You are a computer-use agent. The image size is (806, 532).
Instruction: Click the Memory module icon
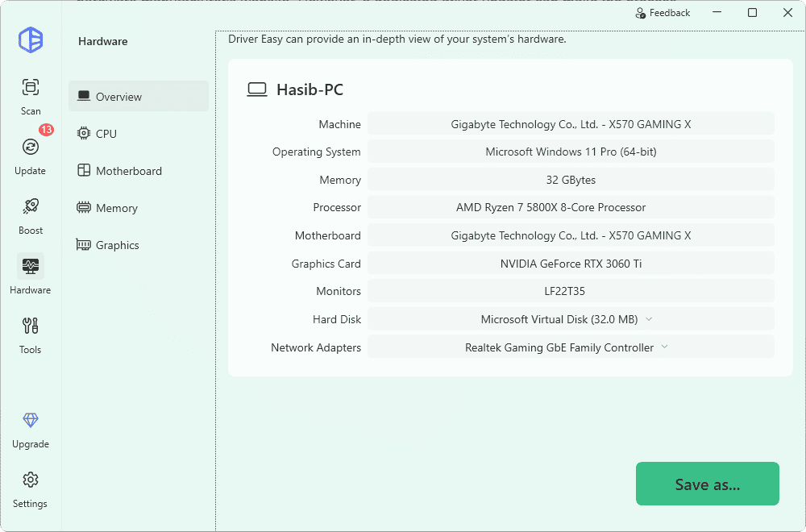84,208
